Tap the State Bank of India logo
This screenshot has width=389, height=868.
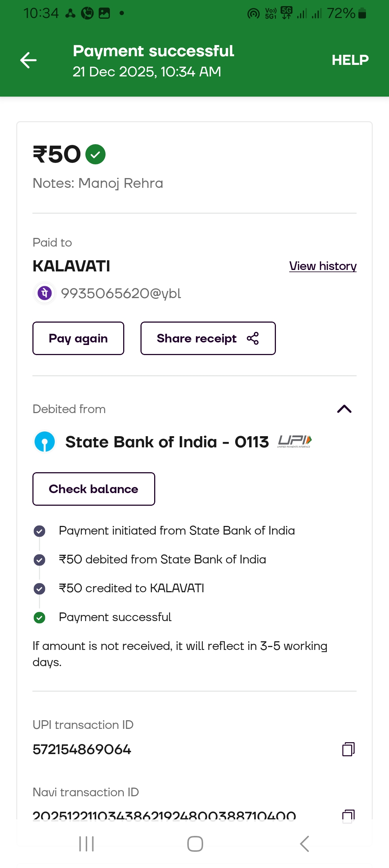45,442
